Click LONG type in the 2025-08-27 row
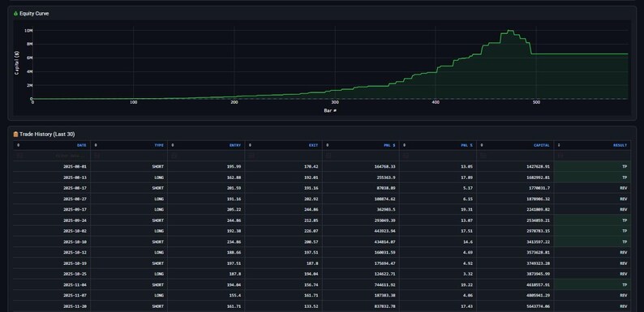Image resolution: width=644 pixels, height=312 pixels. pyautogui.click(x=159, y=199)
